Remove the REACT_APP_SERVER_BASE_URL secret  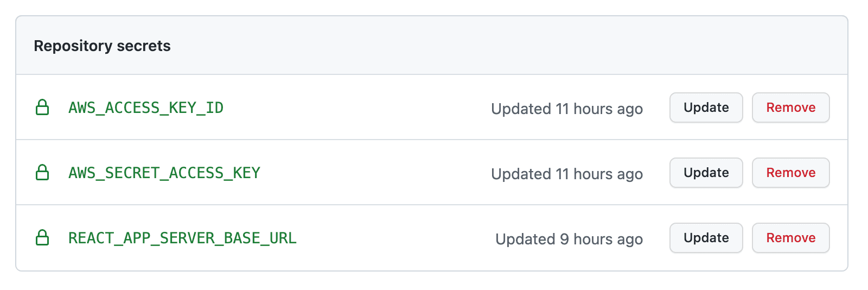(x=790, y=238)
